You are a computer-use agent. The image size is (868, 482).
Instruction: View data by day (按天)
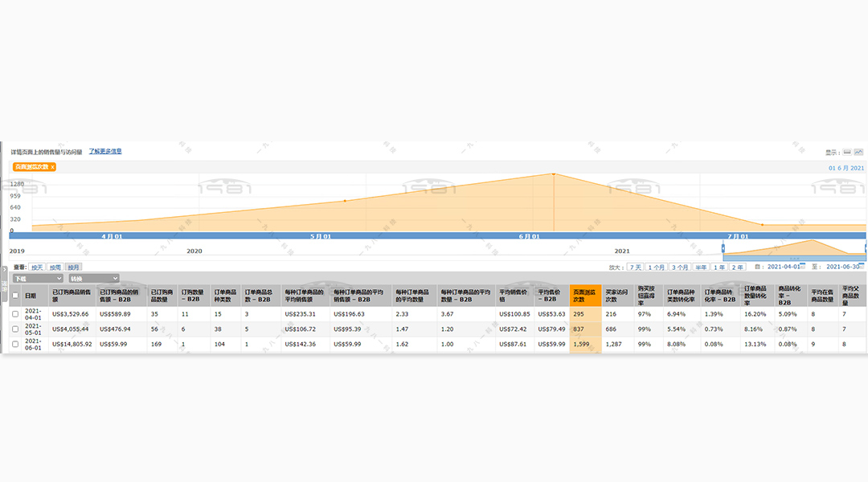point(37,267)
